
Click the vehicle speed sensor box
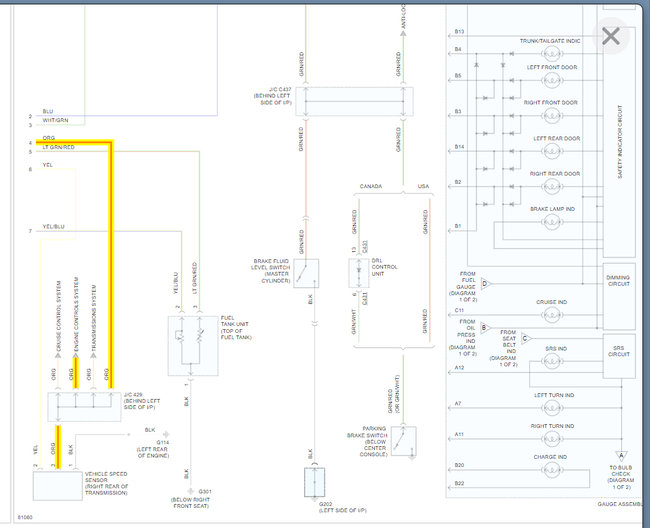[58, 486]
